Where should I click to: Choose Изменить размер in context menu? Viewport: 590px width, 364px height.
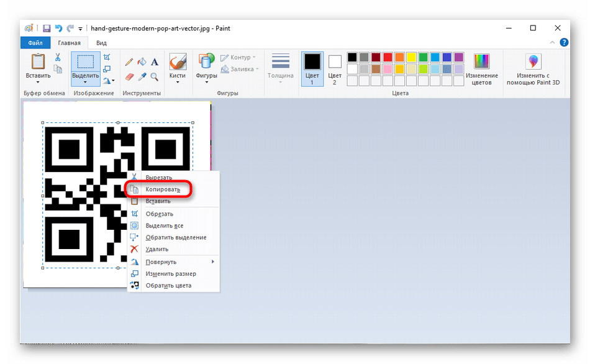point(173,274)
